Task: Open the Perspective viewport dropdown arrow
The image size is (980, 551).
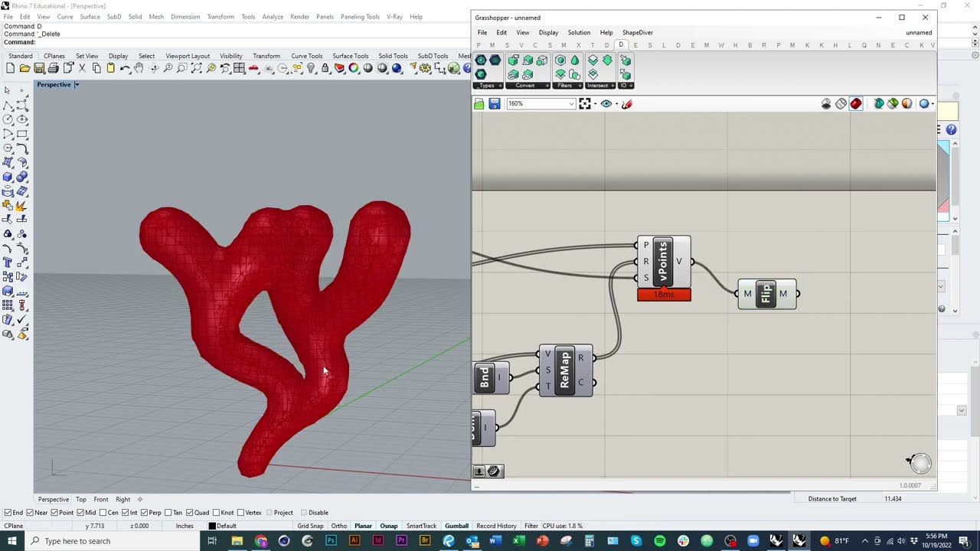Action: (77, 85)
